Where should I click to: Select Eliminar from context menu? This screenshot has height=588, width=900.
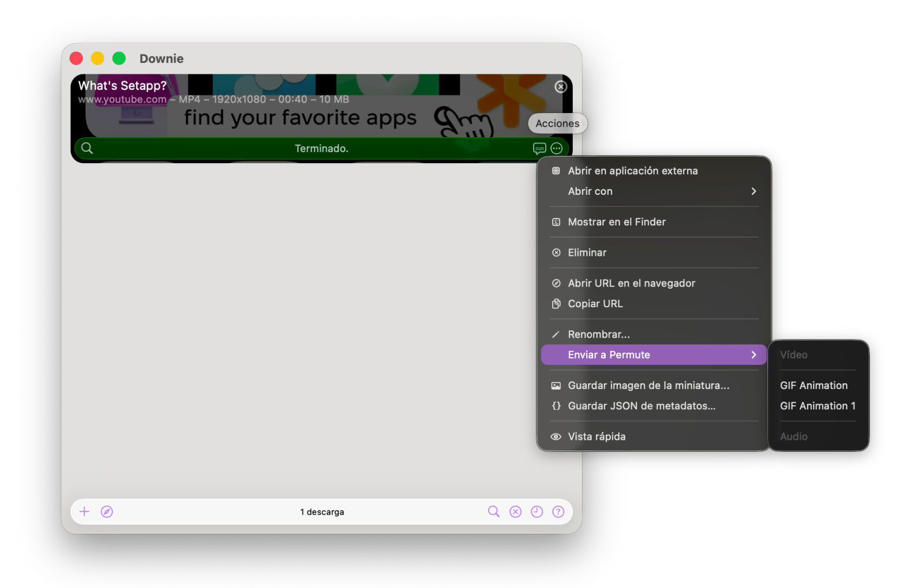[x=654, y=252]
